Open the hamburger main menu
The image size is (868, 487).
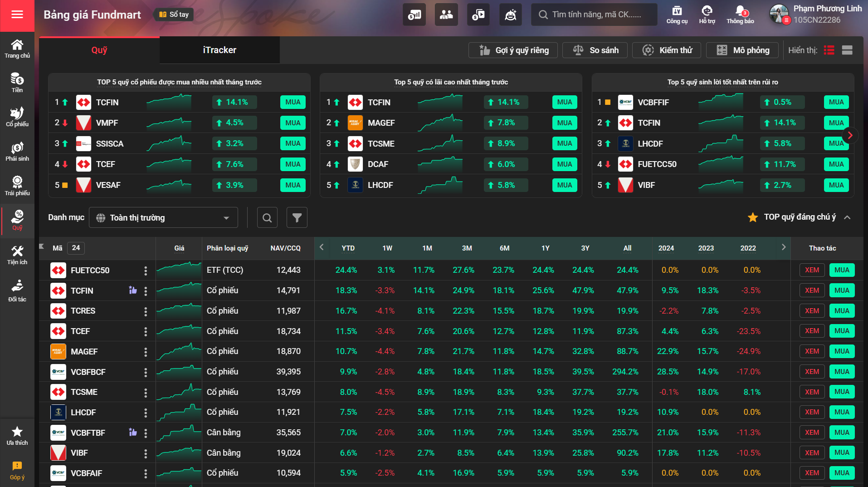(x=17, y=15)
